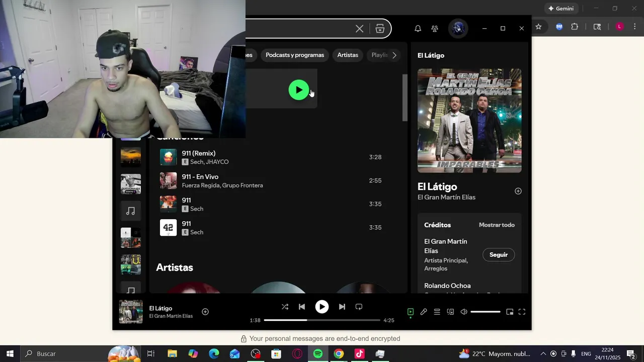
Task: Bookmark page with Chrome star icon
Action: [x=538, y=27]
